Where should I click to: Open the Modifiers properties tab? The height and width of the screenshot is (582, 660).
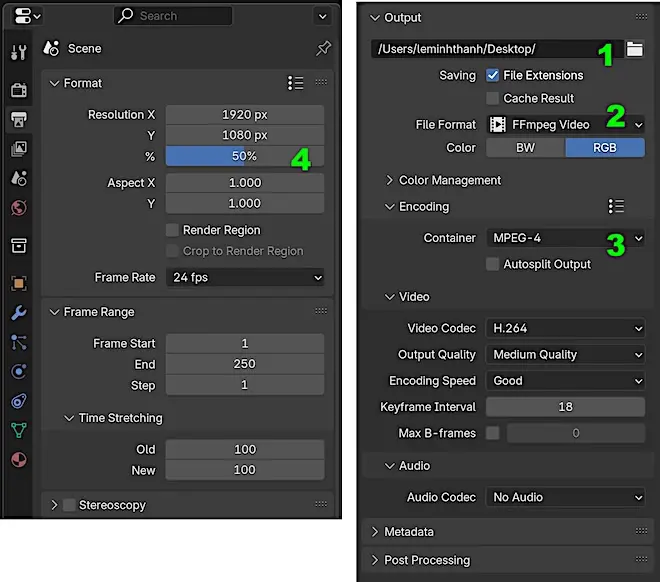[x=19, y=313]
